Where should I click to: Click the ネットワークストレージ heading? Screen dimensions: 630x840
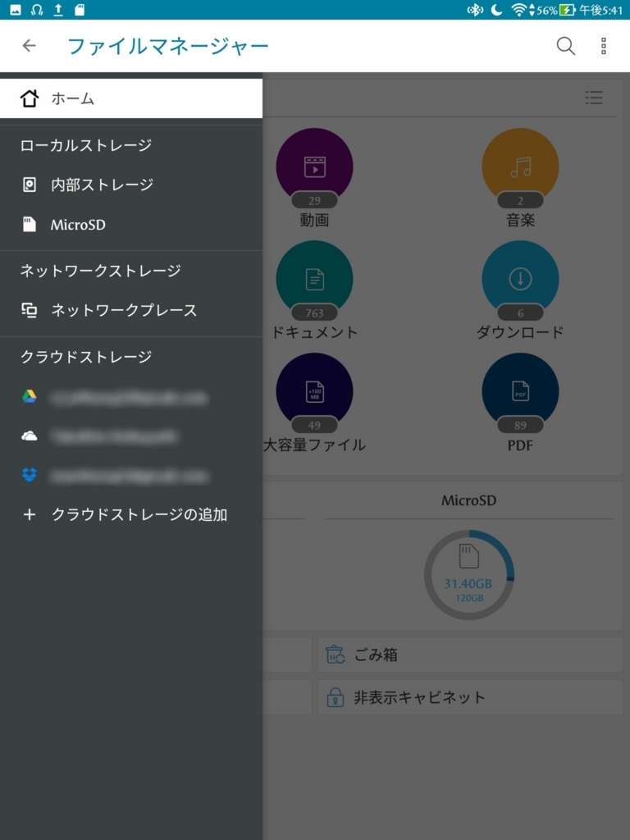click(x=101, y=271)
